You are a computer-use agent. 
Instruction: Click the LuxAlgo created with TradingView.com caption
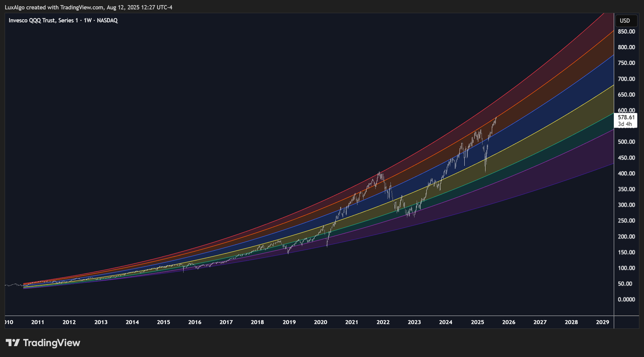coord(88,7)
